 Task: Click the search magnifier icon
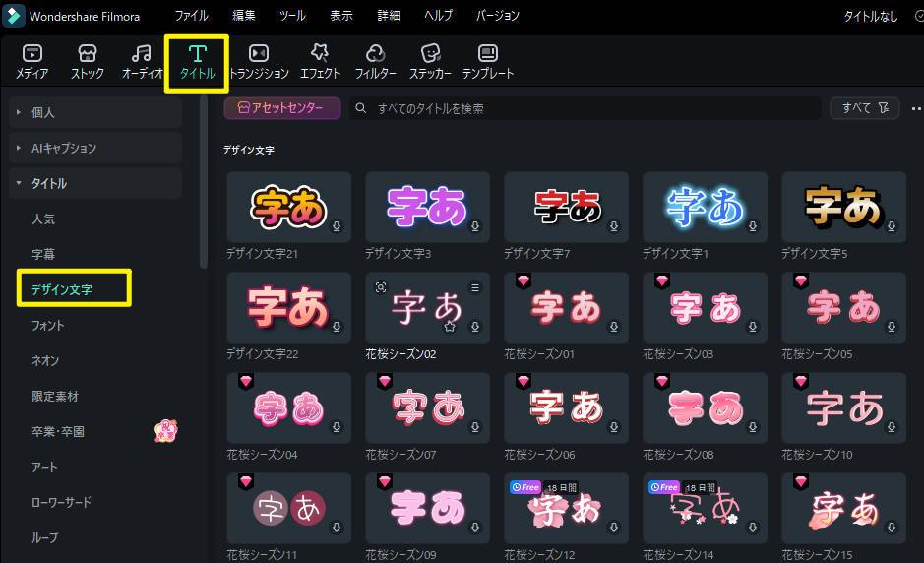(360, 108)
